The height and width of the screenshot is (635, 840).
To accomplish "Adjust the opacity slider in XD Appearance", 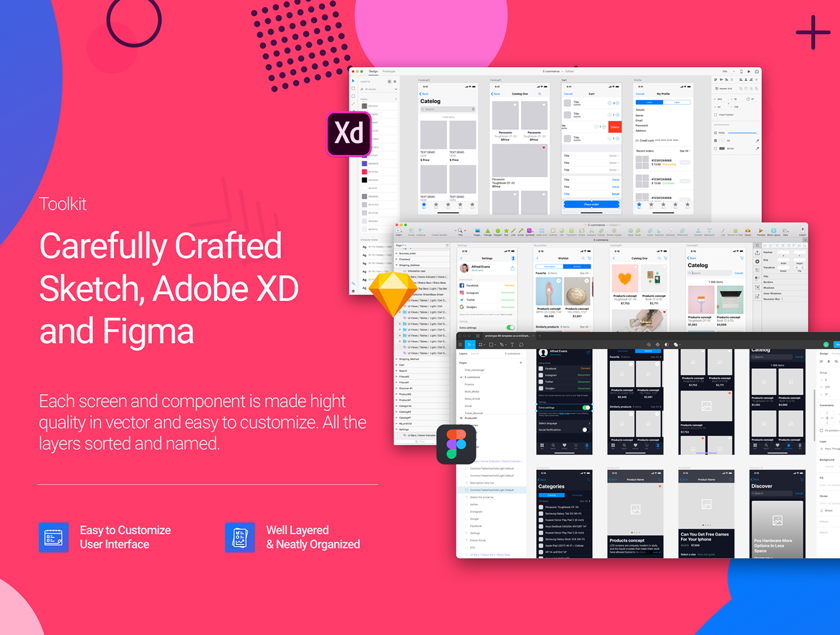I will tap(742, 133).
